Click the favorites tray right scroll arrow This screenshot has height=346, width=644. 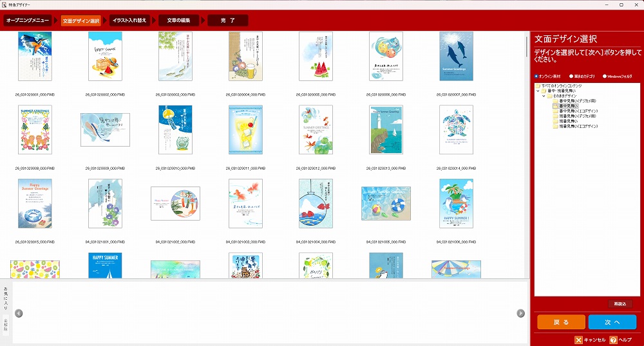(x=521, y=313)
